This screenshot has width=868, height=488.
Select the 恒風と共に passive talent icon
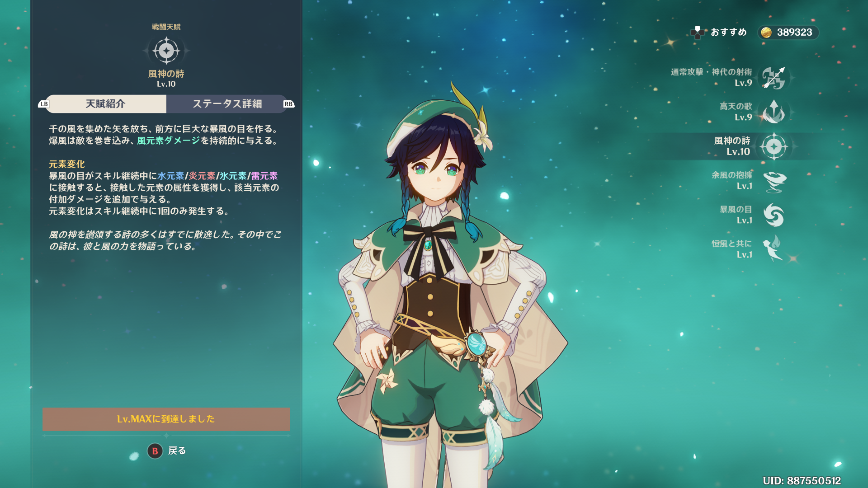click(773, 249)
